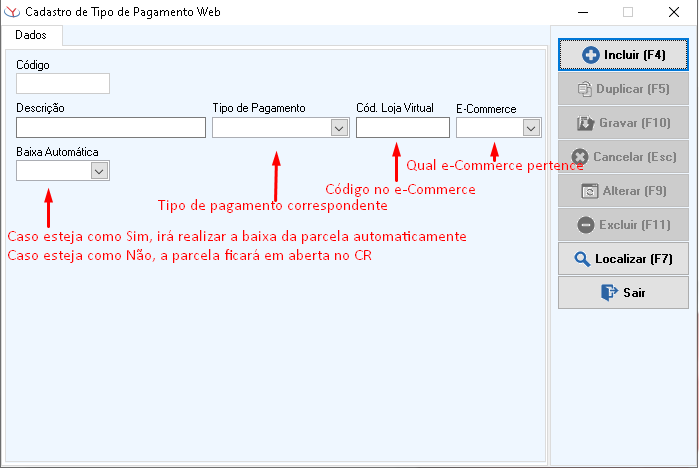Click the application logo icon in title bar
This screenshot has height=468, width=699.
tap(12, 12)
